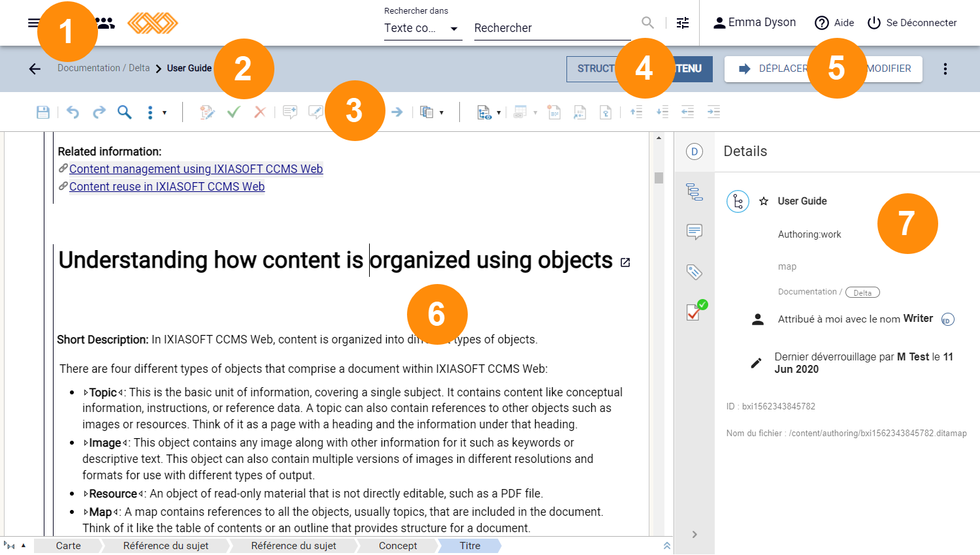This screenshot has width=980, height=555.
Task: Open the structure tree side panel tab
Action: point(694,192)
